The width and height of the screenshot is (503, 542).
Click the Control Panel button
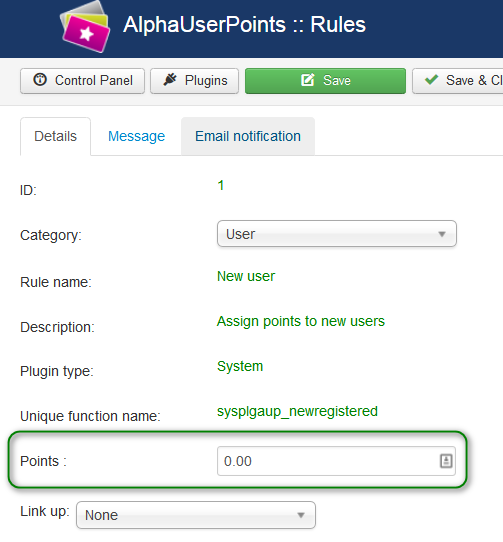click(82, 81)
